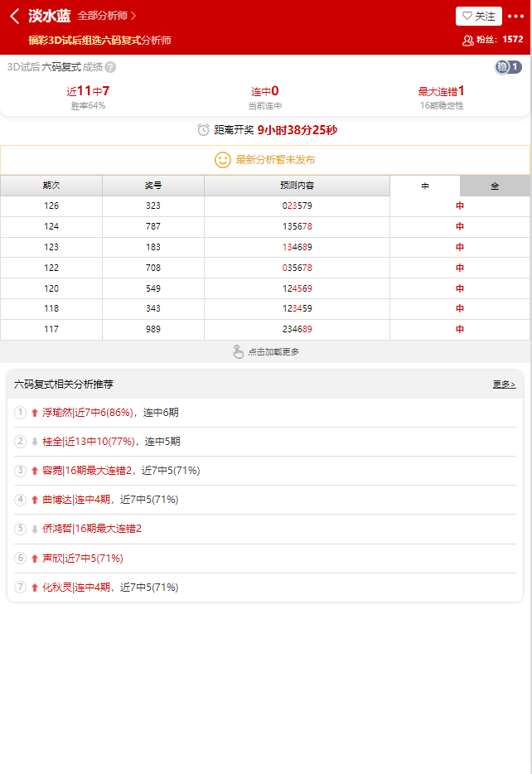Click the smiley face notice icon

pyautogui.click(x=223, y=160)
